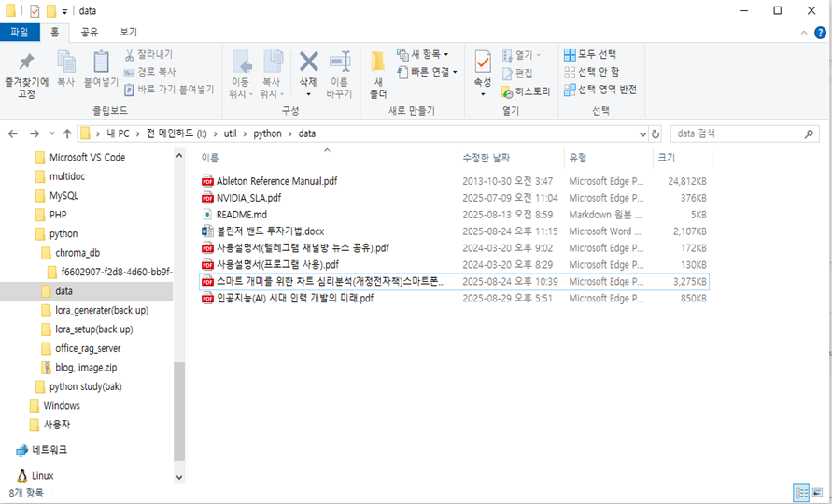Open the Help question-mark icon

pos(820,33)
